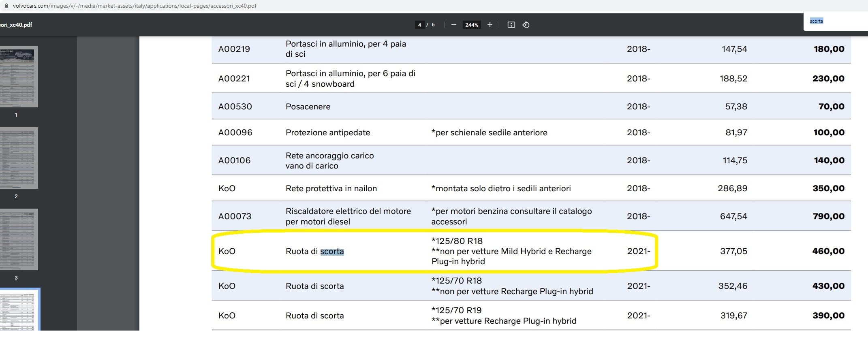
Task: Click the highlighted word scorta in table
Action: [x=332, y=251]
